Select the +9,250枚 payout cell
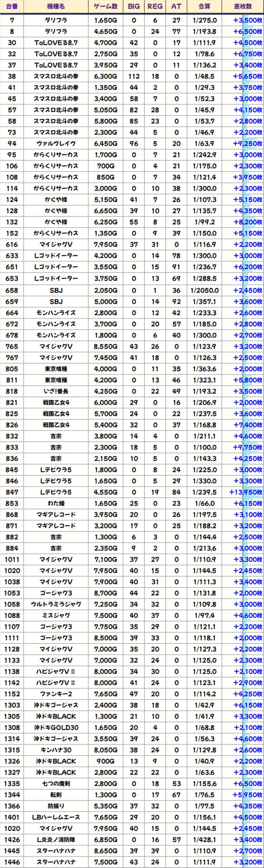 click(x=243, y=143)
